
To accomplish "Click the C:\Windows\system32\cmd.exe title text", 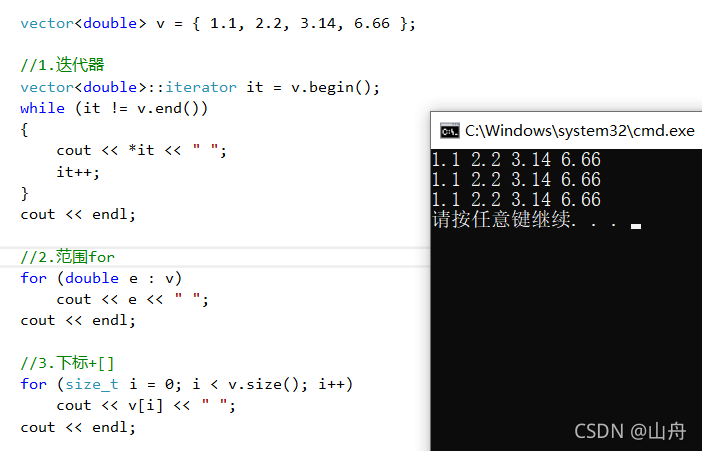I will [x=580, y=131].
